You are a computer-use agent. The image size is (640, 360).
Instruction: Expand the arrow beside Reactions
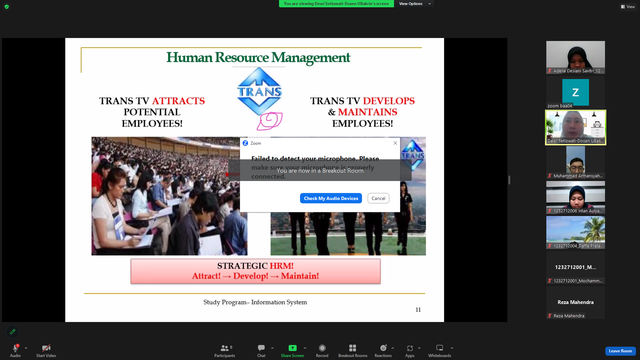click(393, 348)
